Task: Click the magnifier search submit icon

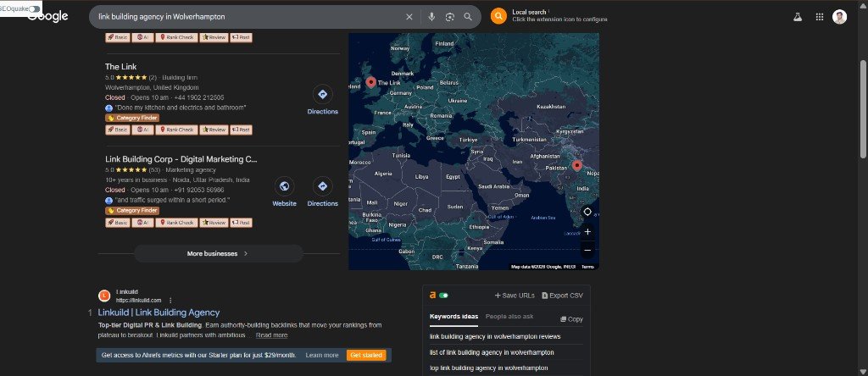Action: tap(468, 17)
